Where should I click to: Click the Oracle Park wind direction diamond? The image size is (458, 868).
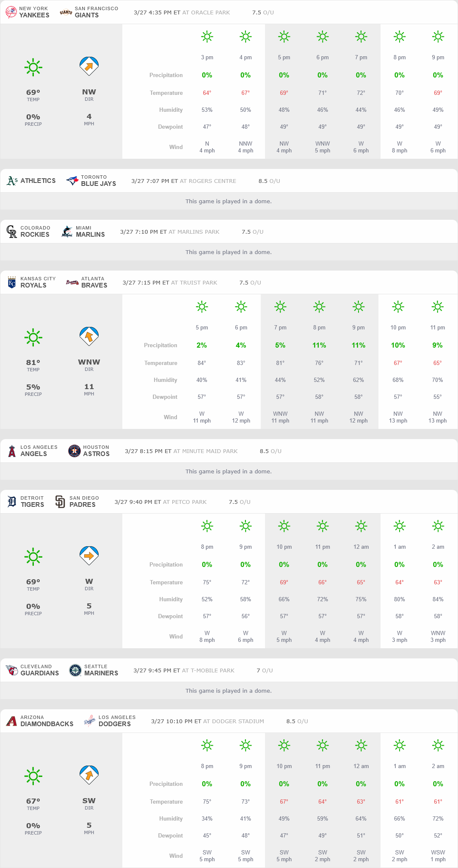point(89,66)
